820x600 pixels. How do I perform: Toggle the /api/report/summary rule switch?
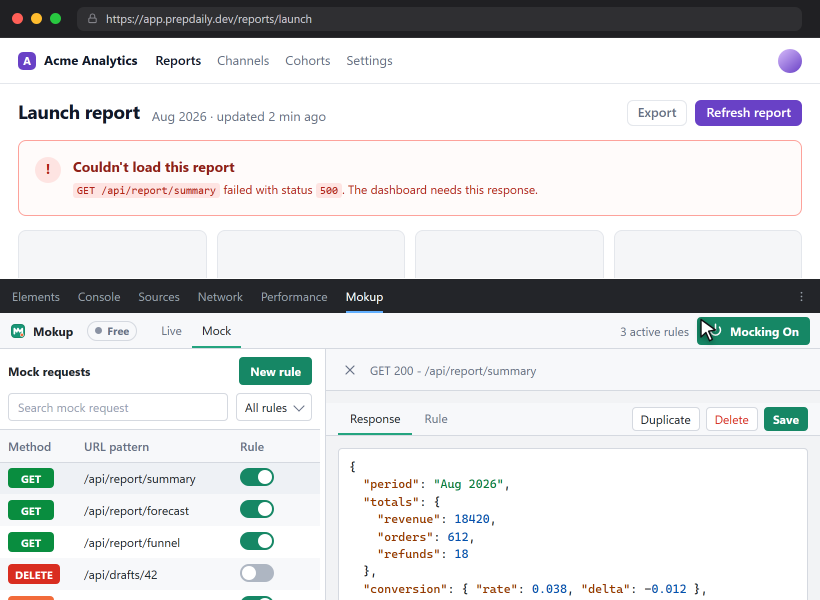(257, 477)
